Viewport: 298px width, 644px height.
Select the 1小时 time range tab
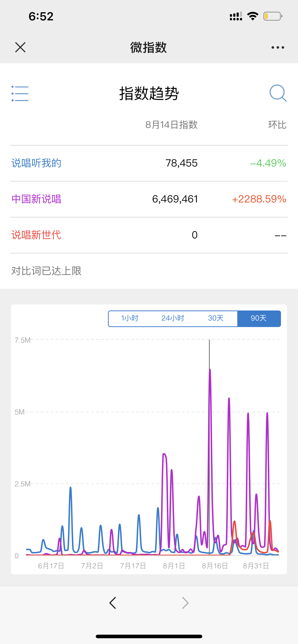click(x=130, y=318)
